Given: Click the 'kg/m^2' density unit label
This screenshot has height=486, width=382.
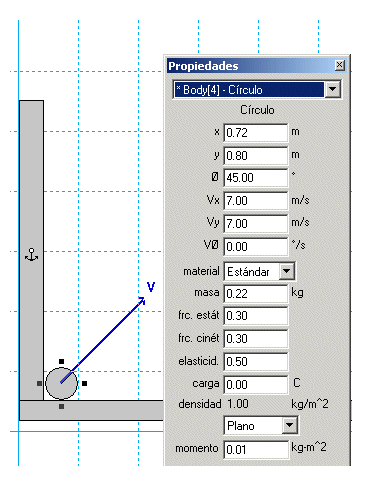Looking at the screenshot, I should click(x=310, y=404).
